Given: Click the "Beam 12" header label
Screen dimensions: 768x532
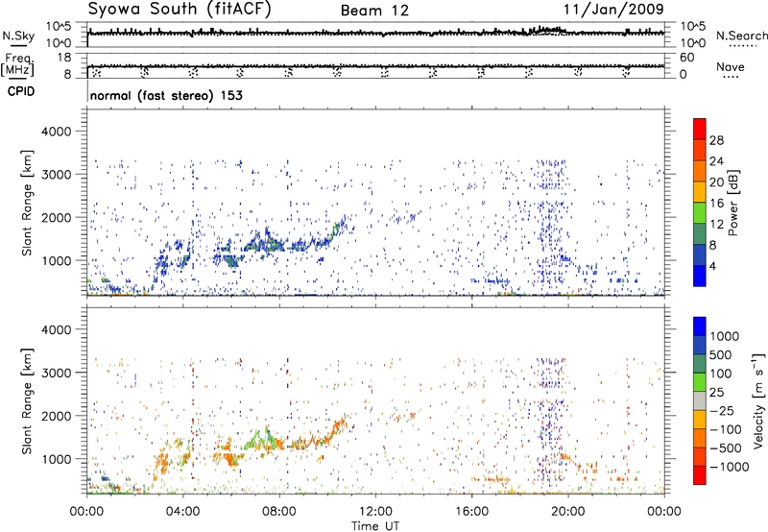Looking at the screenshot, I should click(374, 11).
